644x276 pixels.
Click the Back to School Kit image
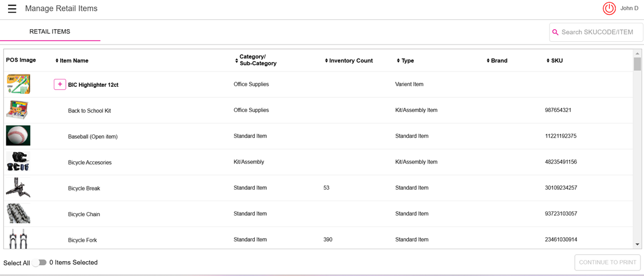point(18,110)
